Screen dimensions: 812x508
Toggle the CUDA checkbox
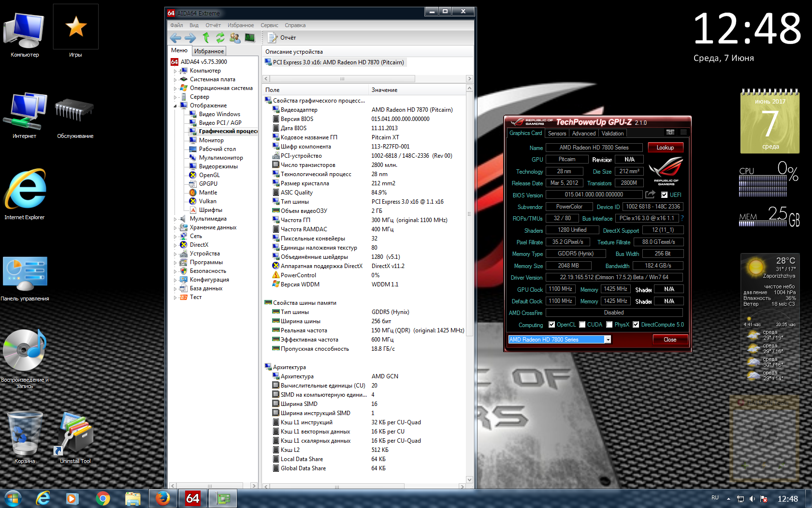pyautogui.click(x=582, y=325)
